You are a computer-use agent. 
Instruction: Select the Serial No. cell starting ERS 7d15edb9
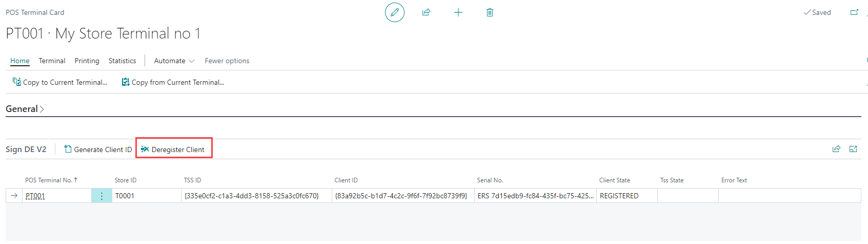535,196
